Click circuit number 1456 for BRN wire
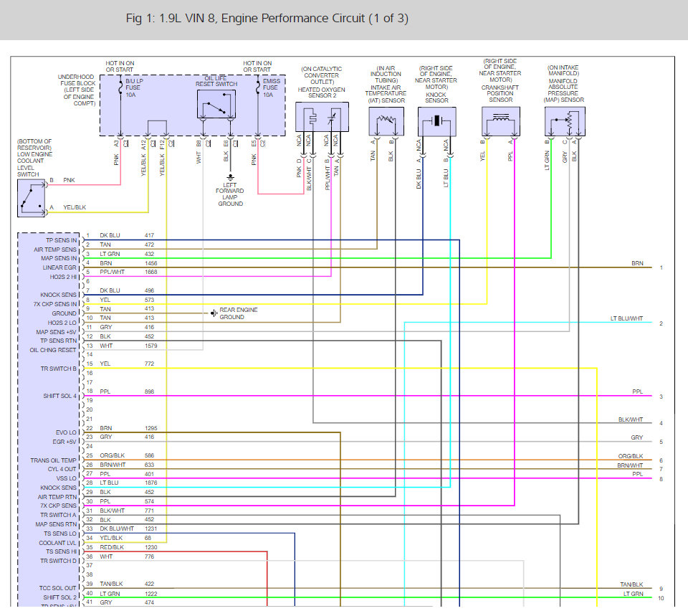 (x=150, y=263)
